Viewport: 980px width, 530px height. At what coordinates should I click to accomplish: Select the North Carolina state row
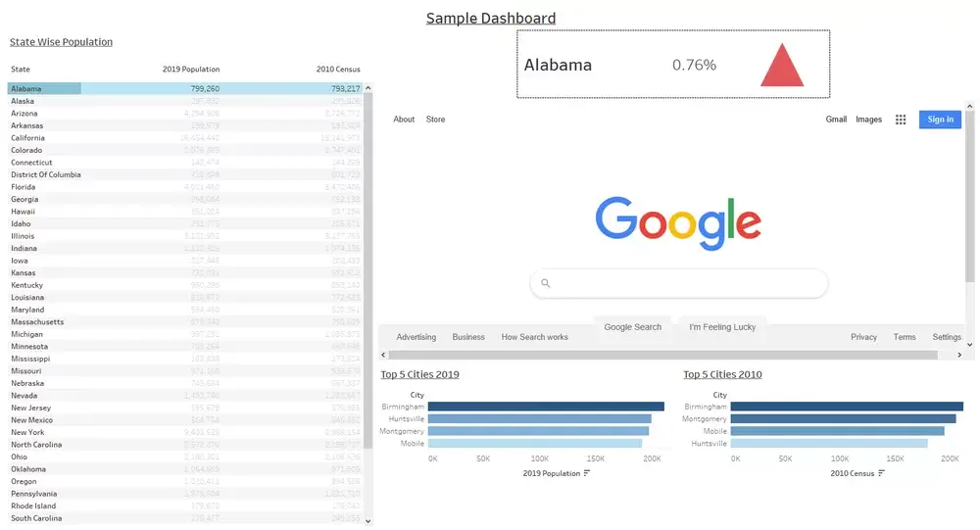[185, 445]
